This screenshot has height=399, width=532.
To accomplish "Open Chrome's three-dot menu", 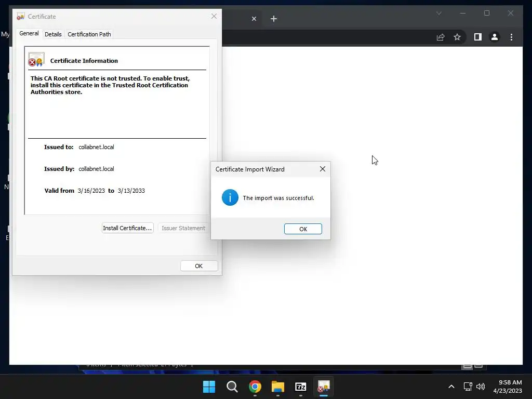I will click(511, 37).
